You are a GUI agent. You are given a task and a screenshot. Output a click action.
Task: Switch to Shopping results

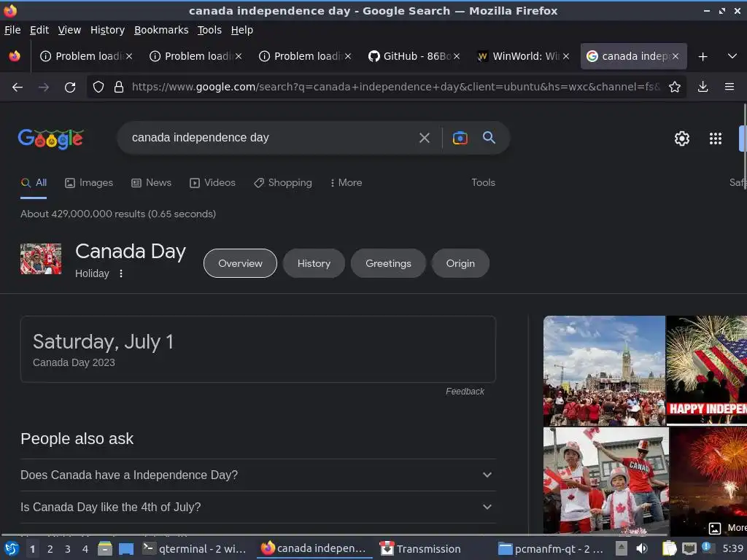point(283,183)
